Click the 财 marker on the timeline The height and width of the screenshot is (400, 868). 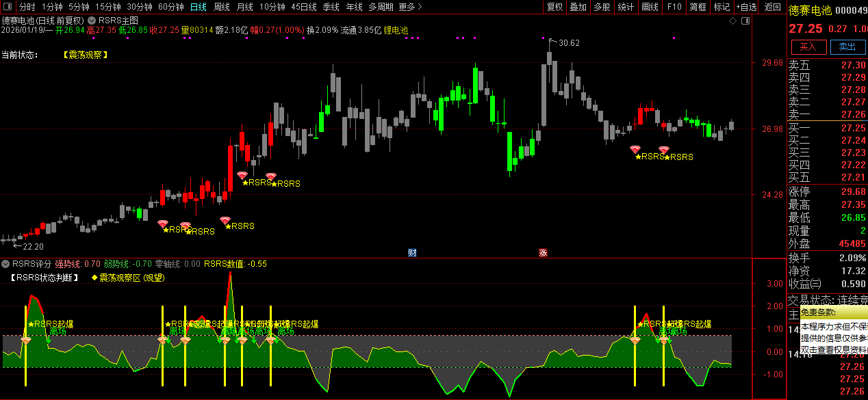[412, 252]
